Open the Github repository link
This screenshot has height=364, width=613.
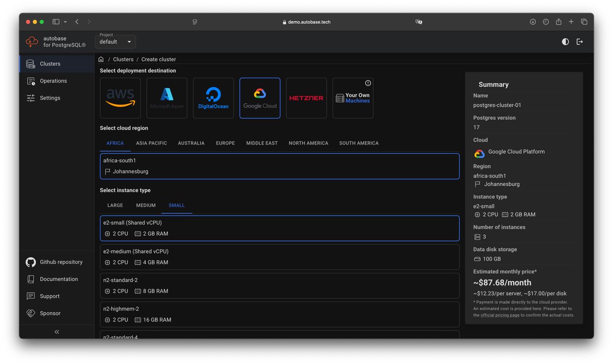point(57,262)
